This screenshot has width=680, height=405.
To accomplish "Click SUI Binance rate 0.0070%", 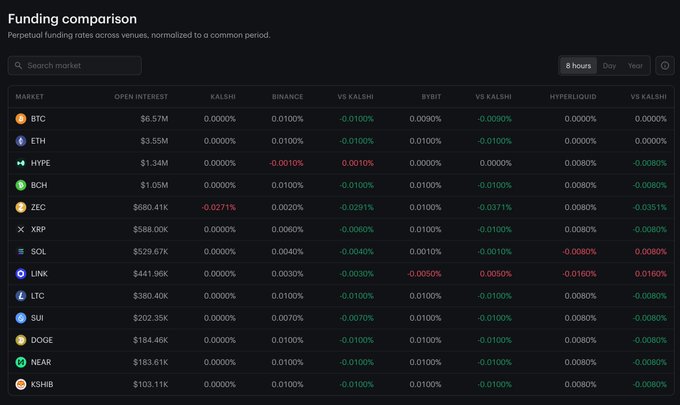I will click(288, 318).
